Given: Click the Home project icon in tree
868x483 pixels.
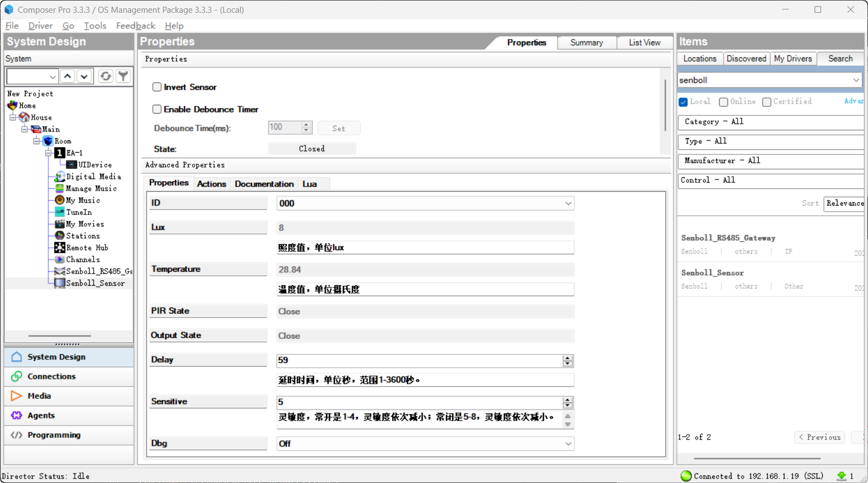Looking at the screenshot, I should [x=12, y=105].
